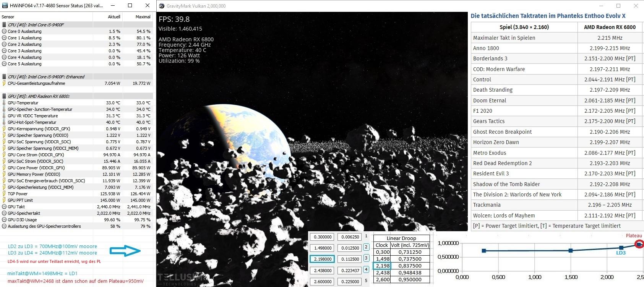Click the GPU Takt clock icon
644x287 pixels.
[x=4, y=206]
